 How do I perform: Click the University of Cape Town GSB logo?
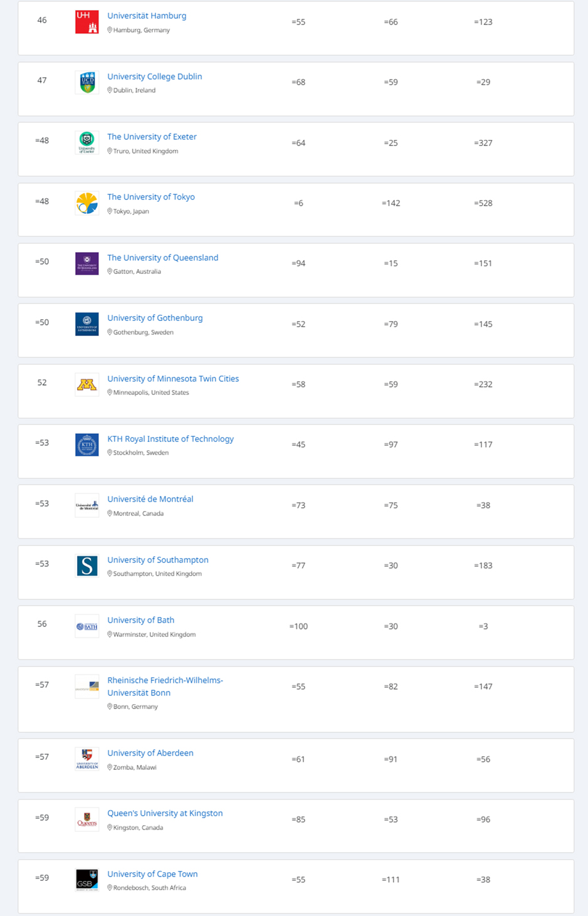[87, 880]
